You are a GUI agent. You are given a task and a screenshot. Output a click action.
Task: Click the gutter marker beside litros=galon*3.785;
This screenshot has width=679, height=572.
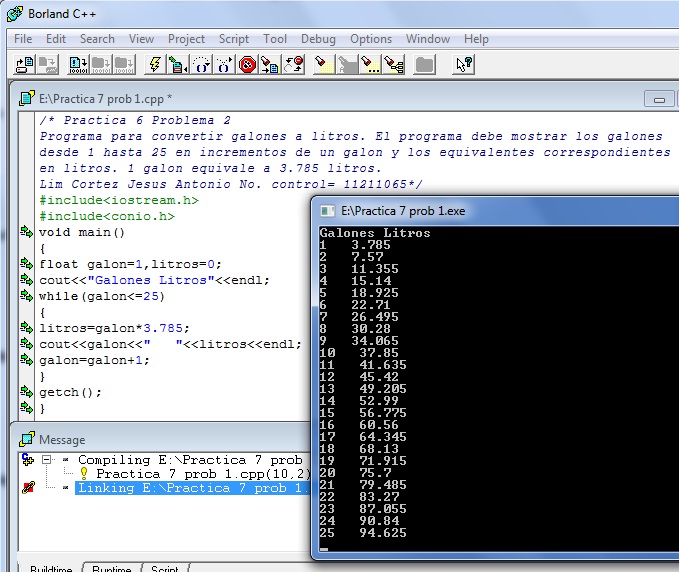pos(26,328)
